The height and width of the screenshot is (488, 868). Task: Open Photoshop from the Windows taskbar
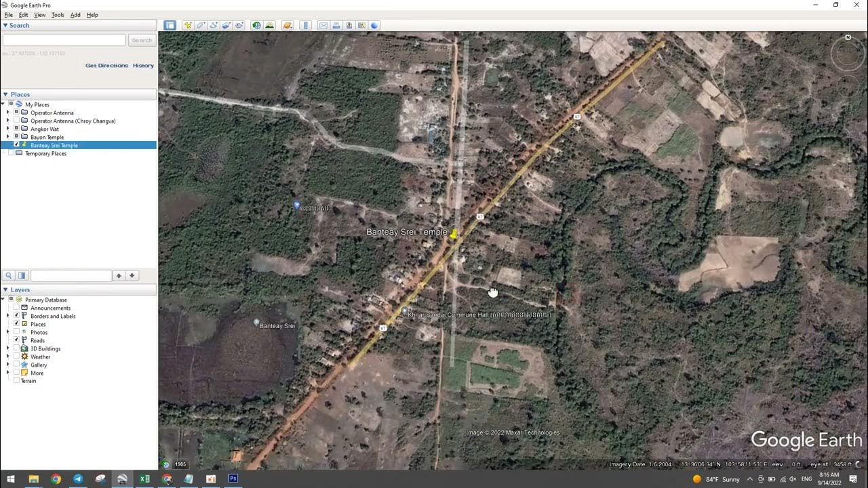[233, 479]
